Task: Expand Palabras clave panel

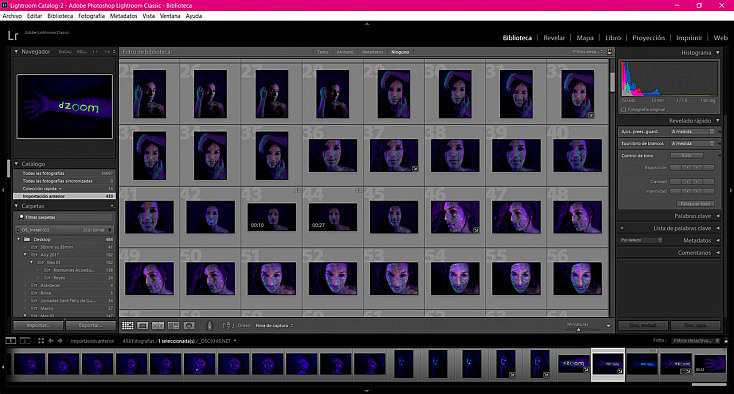Action: point(718,216)
